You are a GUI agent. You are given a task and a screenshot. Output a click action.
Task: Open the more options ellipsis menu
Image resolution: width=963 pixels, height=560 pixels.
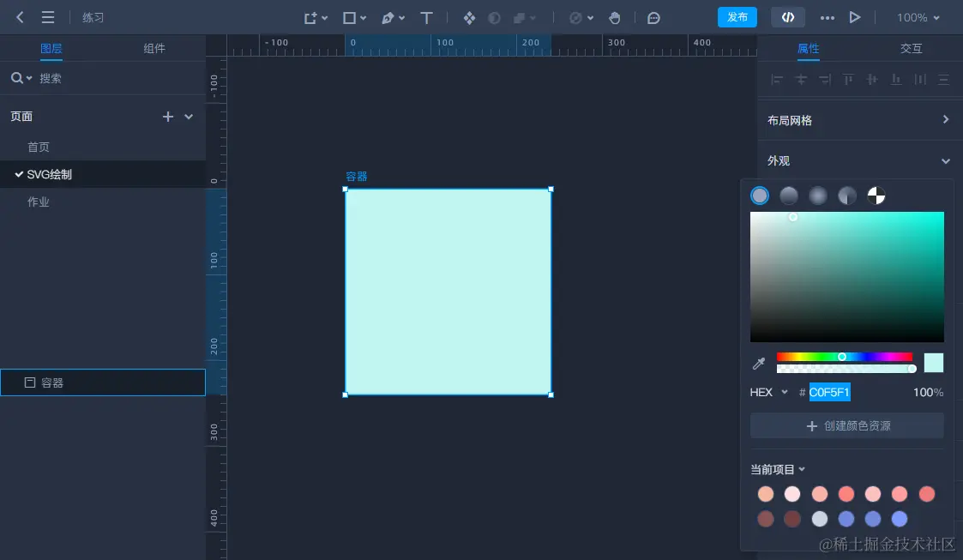828,18
